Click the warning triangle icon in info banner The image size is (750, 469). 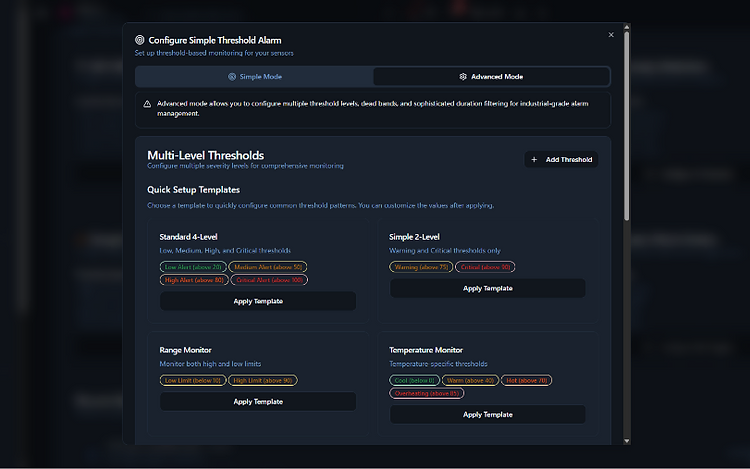(x=147, y=104)
